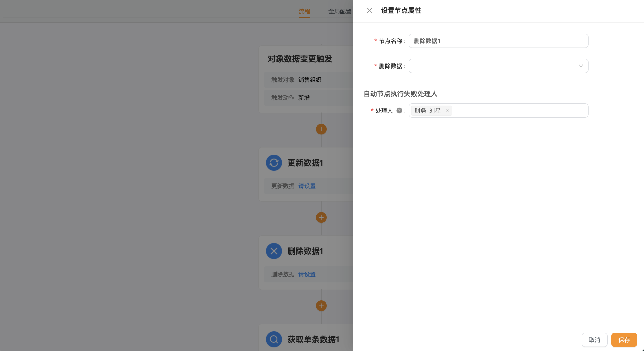Select the 对象数据变更触发 node title
644x351 pixels.
300,59
